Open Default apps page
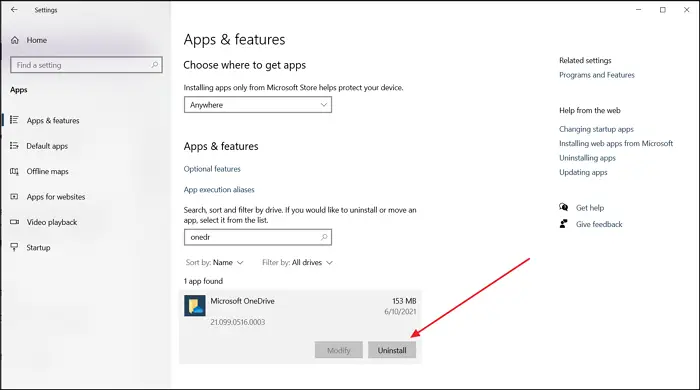 [x=47, y=146]
